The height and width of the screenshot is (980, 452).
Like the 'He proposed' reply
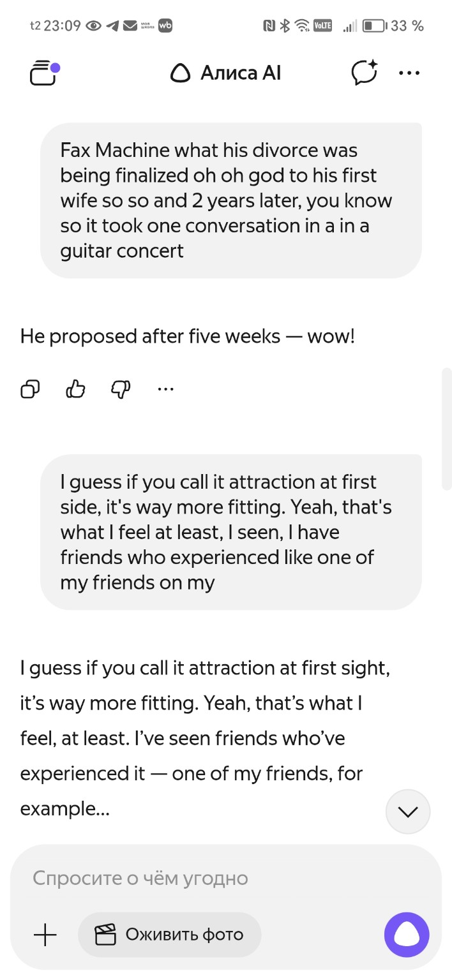pos(76,389)
